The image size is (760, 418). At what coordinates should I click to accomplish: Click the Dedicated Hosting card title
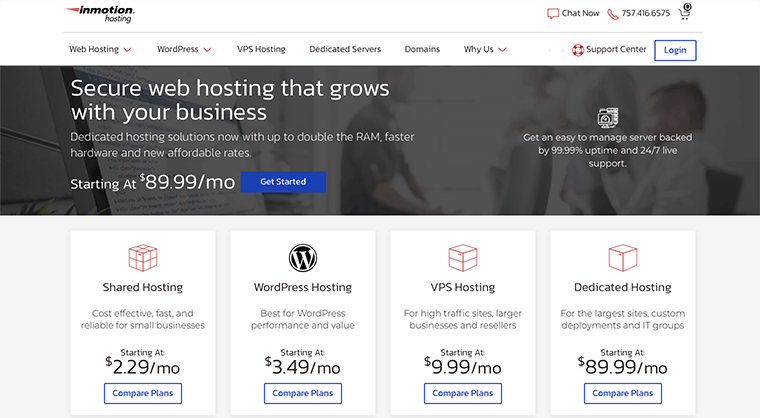coord(622,287)
